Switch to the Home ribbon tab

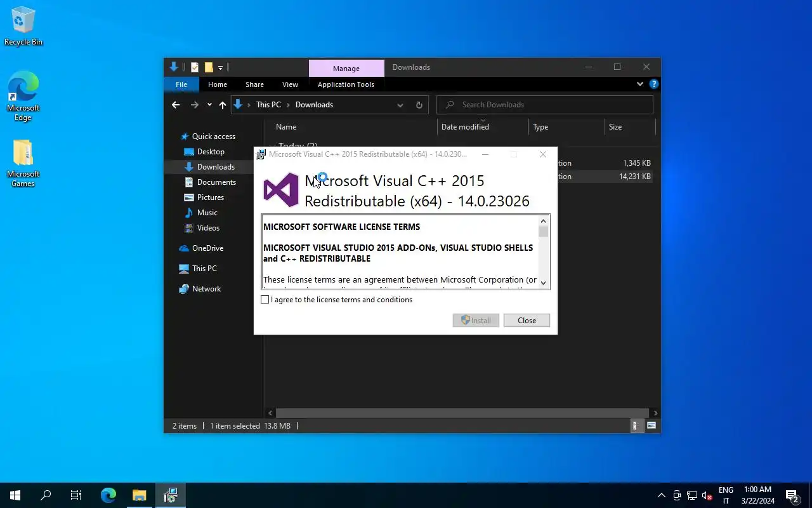218,84
